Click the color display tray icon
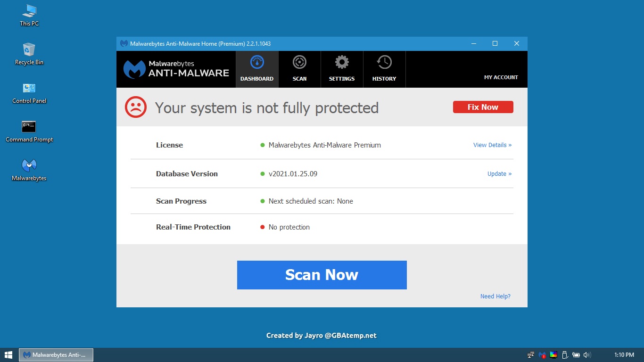The image size is (644, 362). [x=553, y=355]
